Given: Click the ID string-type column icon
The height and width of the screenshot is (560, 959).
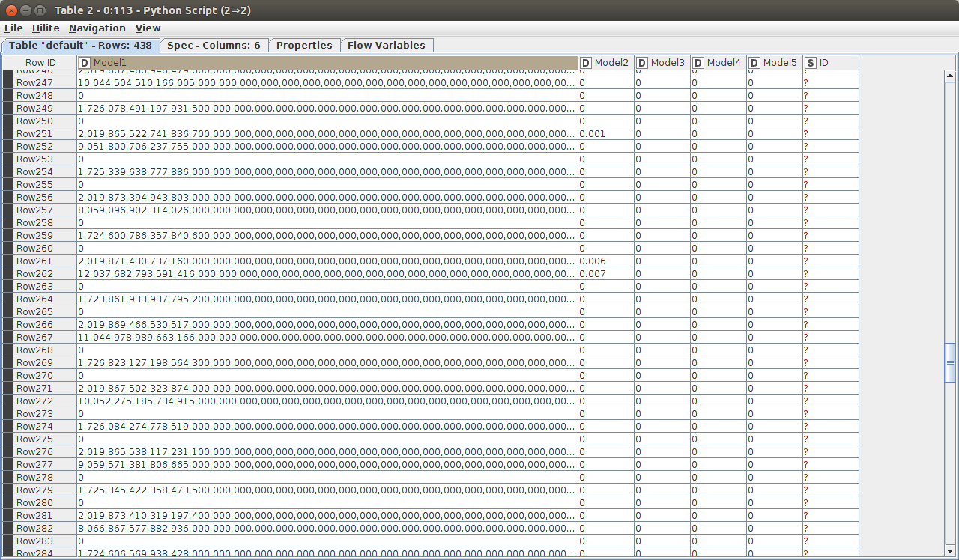Looking at the screenshot, I should click(811, 63).
